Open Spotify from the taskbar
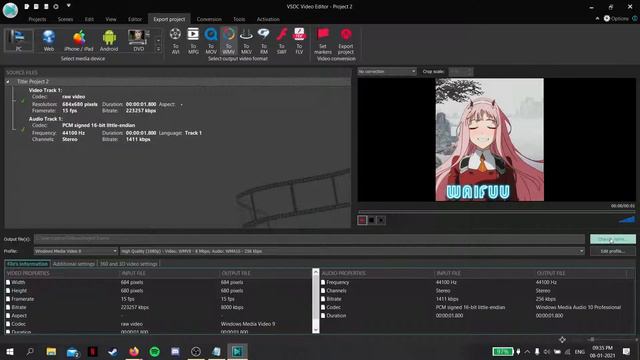Screen dimensions: 640x360 [155, 351]
